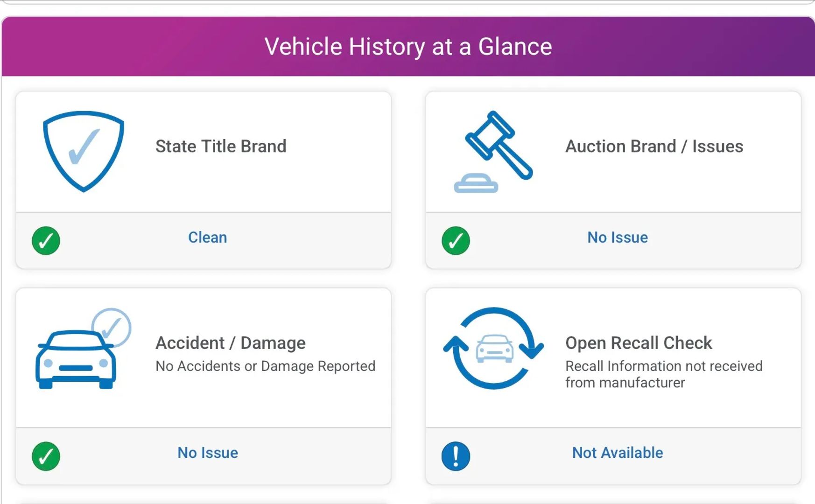This screenshot has height=504, width=815.
Task: Click the auction gavel icon
Action: click(493, 152)
